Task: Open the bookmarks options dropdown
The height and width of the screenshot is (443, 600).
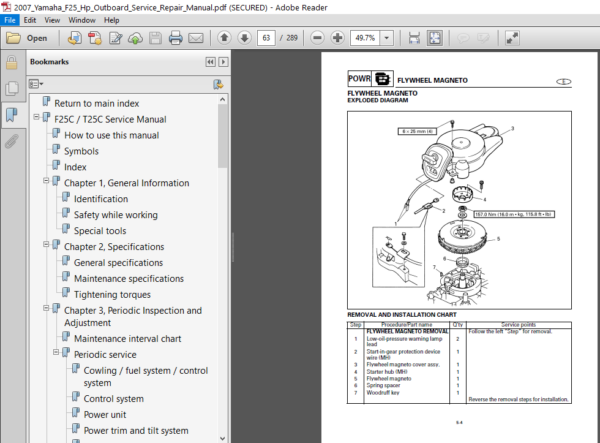Action: [x=36, y=84]
